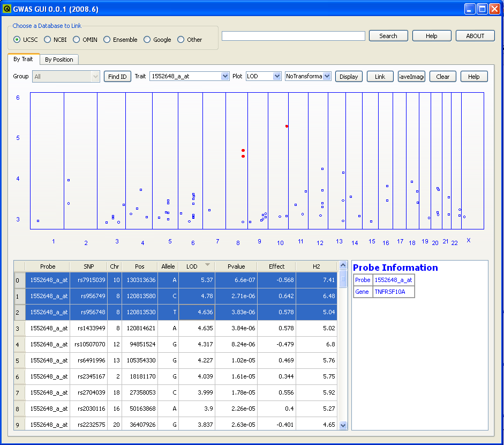Select the NCBI database radio button
This screenshot has height=445, width=504.
coord(48,40)
